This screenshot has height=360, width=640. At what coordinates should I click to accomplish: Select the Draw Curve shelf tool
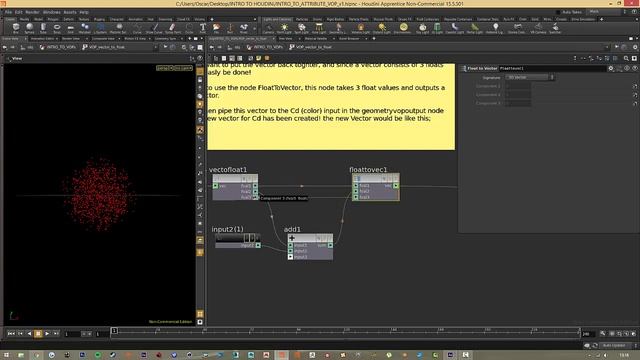coord(154,28)
